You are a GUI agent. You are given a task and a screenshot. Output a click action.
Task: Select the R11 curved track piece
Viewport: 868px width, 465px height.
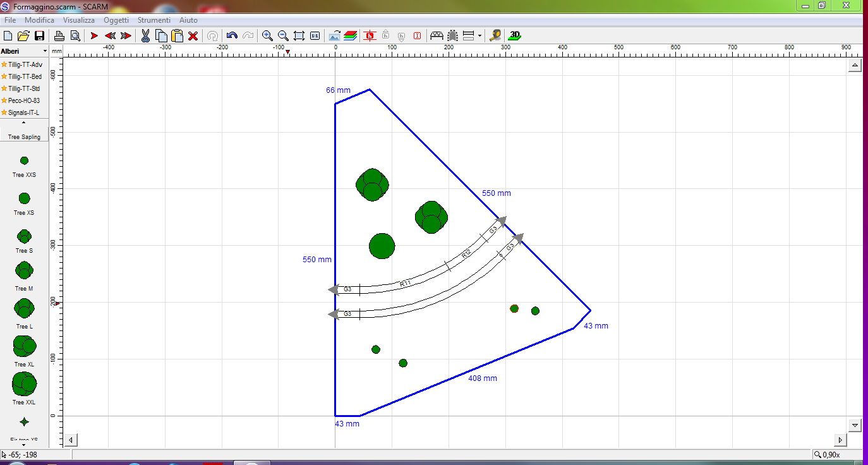(x=404, y=283)
